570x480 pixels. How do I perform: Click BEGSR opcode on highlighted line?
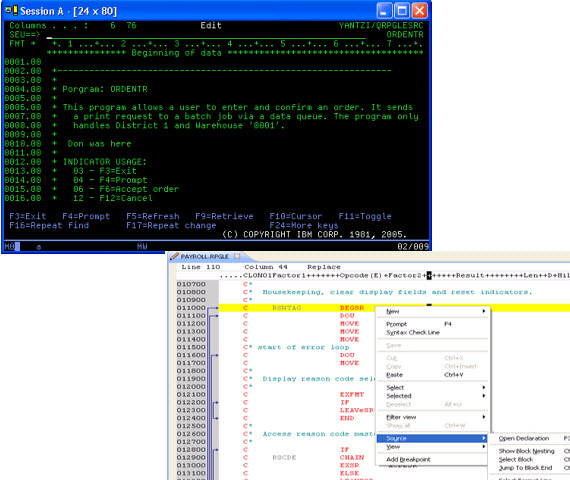pos(352,308)
